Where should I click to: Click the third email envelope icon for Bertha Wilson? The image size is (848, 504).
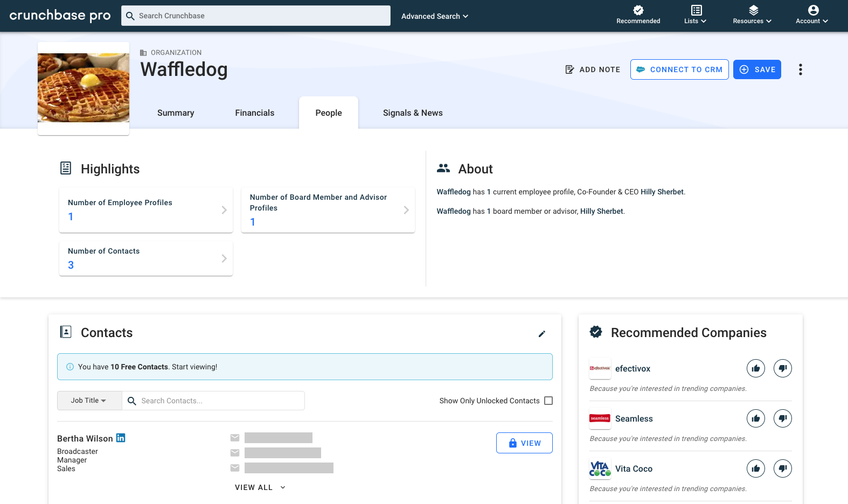pyautogui.click(x=235, y=468)
